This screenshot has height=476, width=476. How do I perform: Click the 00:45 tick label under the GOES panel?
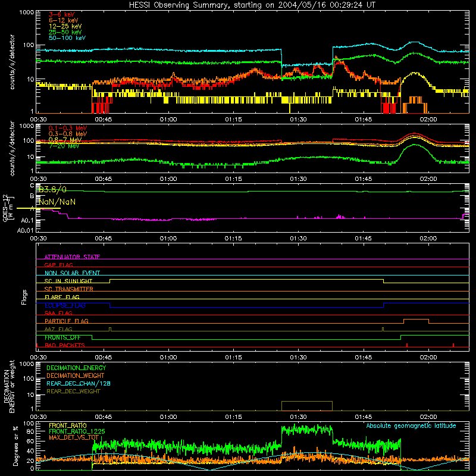click(x=103, y=239)
